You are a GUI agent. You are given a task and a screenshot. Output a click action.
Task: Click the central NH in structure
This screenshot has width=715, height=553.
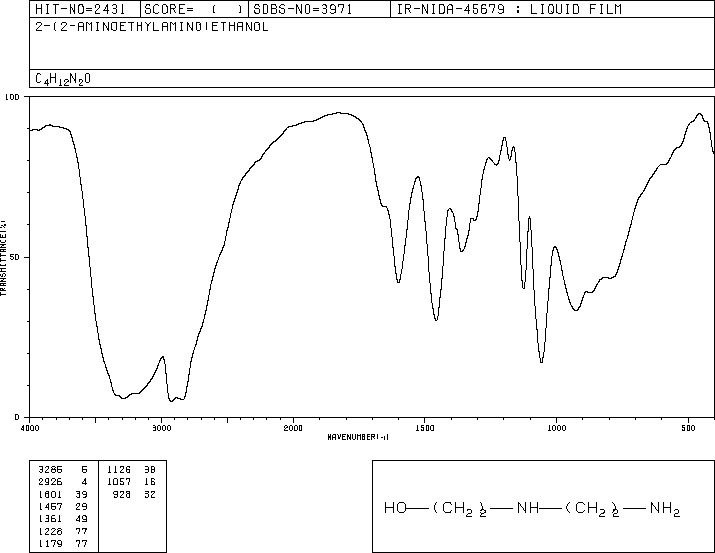point(528,508)
